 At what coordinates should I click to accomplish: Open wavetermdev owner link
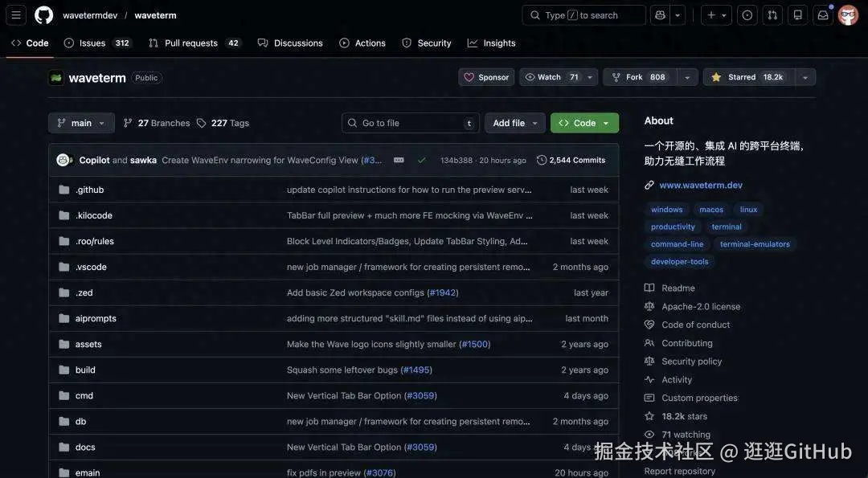(x=90, y=15)
